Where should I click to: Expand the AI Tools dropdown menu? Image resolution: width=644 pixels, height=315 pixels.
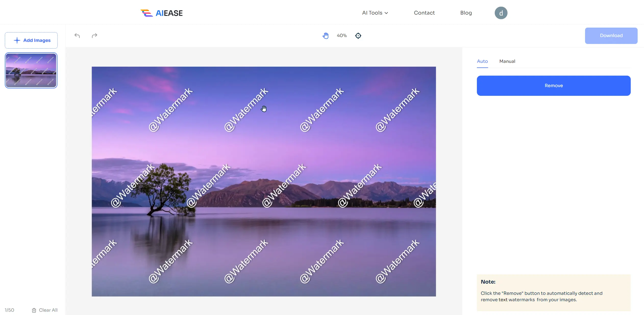point(375,13)
